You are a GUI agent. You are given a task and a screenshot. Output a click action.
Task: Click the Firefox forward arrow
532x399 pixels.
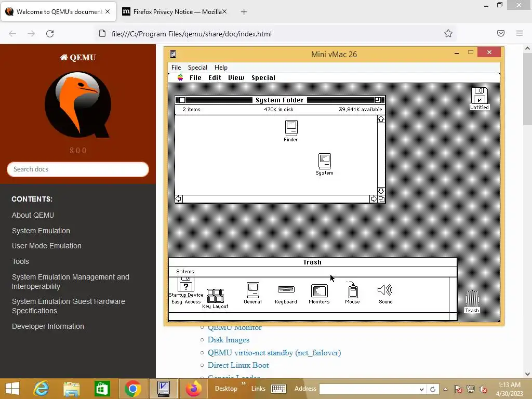(31, 34)
